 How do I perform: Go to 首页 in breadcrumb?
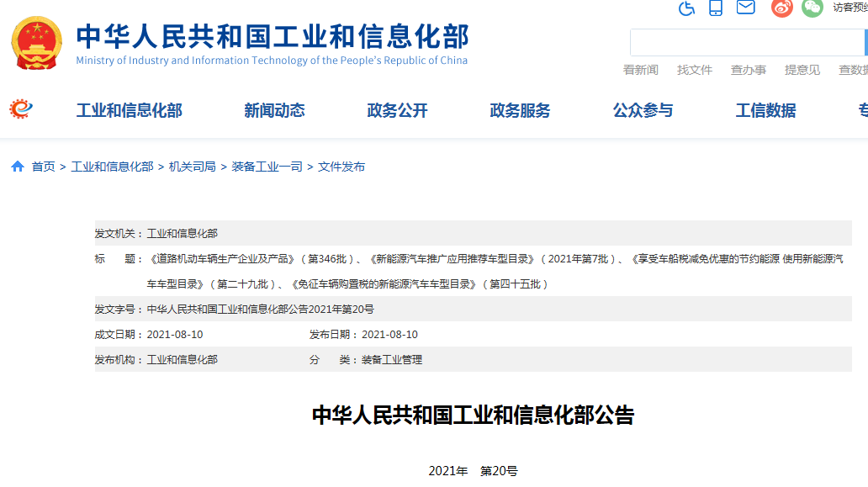tap(43, 167)
